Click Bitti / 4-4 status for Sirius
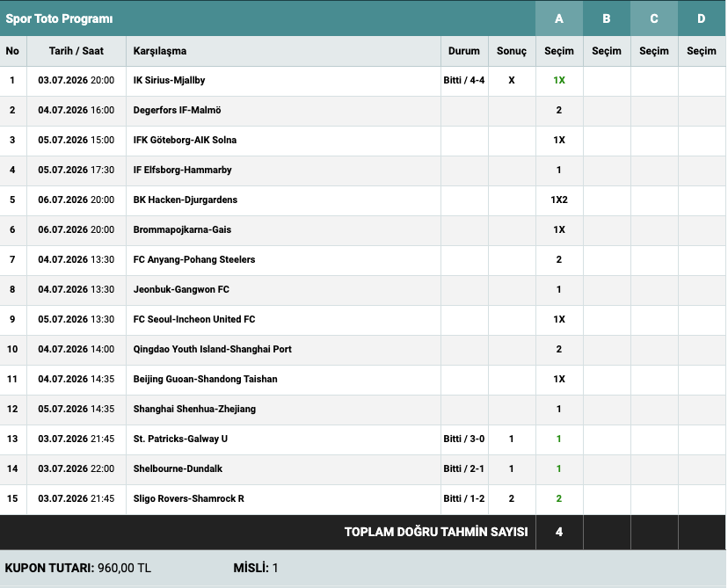Image resolution: width=728 pixels, height=588 pixels. click(464, 80)
